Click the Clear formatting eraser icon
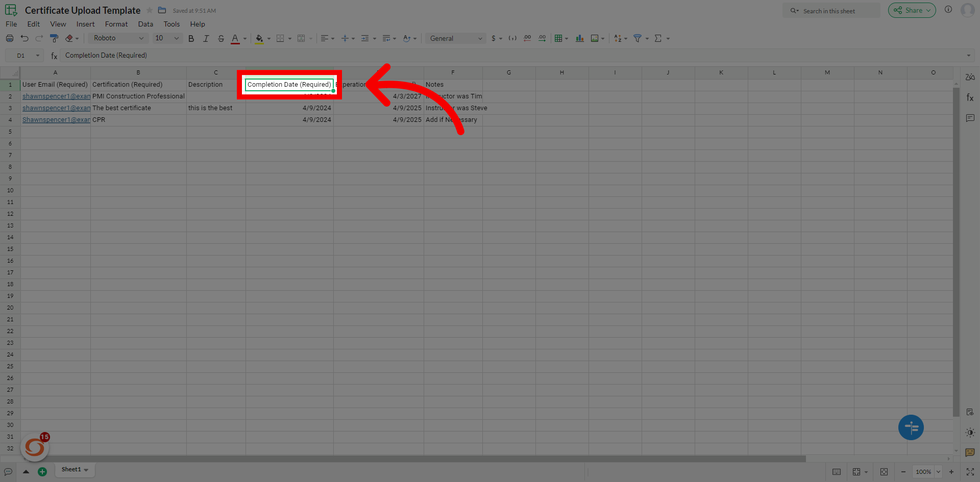Screen dimensions: 980x482 (x=69, y=38)
